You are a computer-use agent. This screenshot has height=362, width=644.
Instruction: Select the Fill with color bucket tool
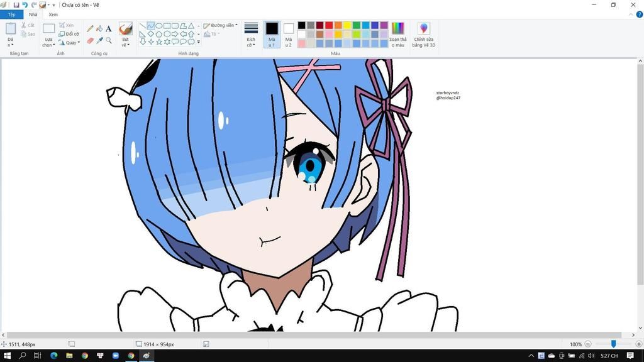(99, 29)
